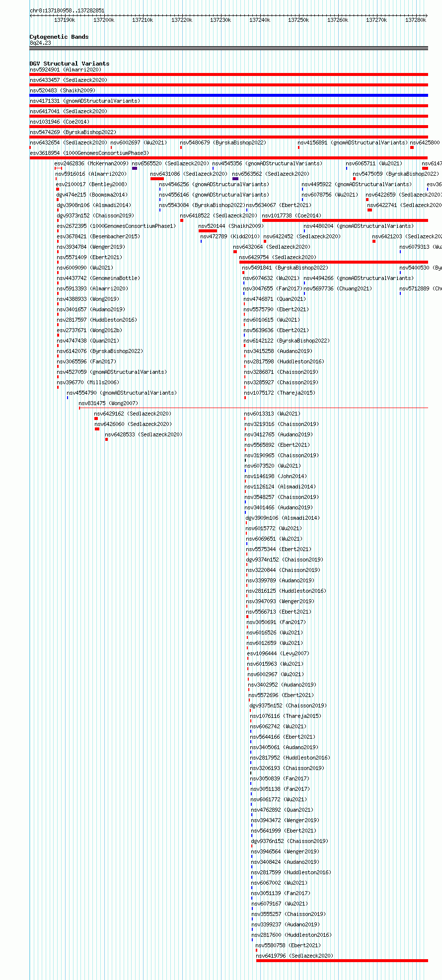Click the red nsv6429754 feature bar

pyautogui.click(x=334, y=262)
